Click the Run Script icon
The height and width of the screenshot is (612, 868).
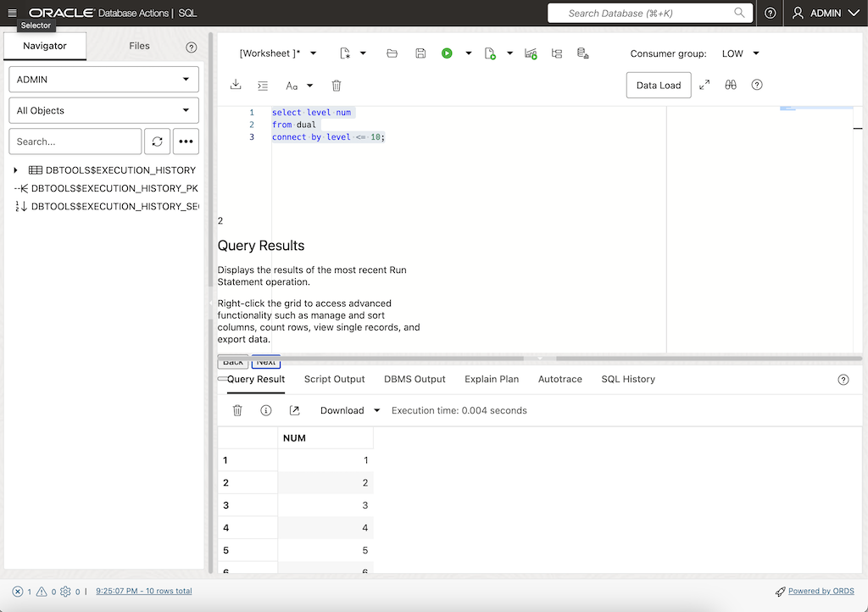point(490,53)
